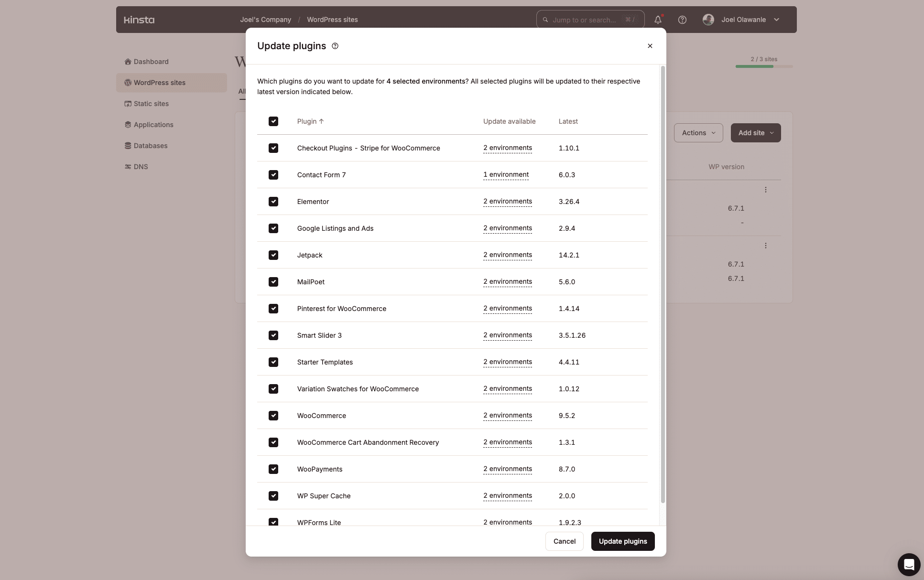The image size is (924, 580).
Task: Open the Add site dropdown
Action: click(x=755, y=133)
